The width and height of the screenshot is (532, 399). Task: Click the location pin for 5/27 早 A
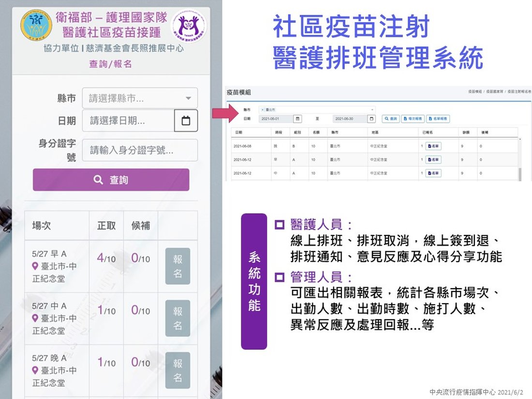(35, 266)
